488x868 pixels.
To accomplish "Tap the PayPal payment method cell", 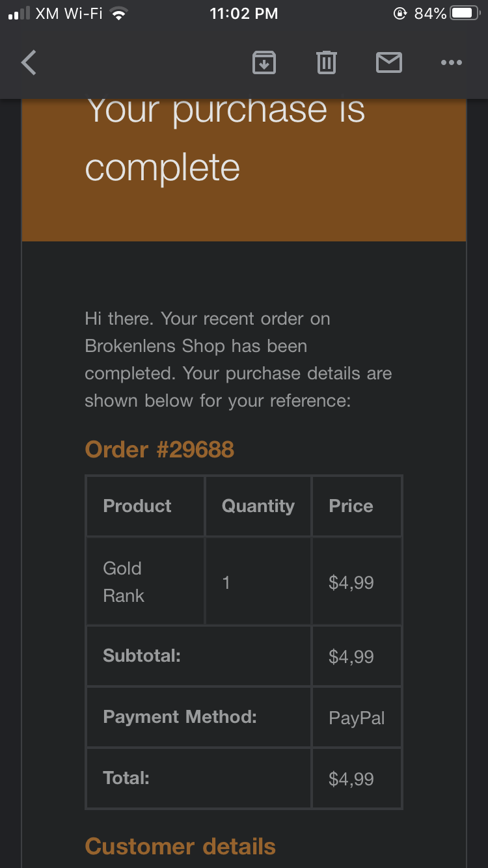I will point(357,717).
